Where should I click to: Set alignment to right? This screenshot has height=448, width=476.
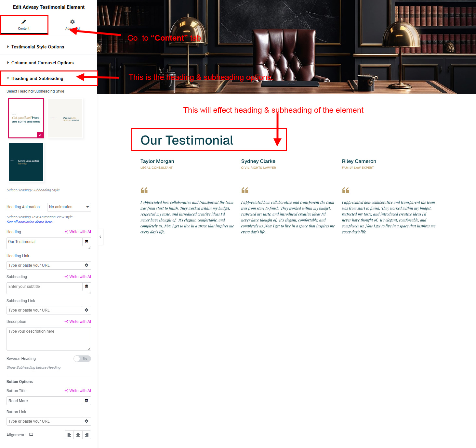(86, 435)
